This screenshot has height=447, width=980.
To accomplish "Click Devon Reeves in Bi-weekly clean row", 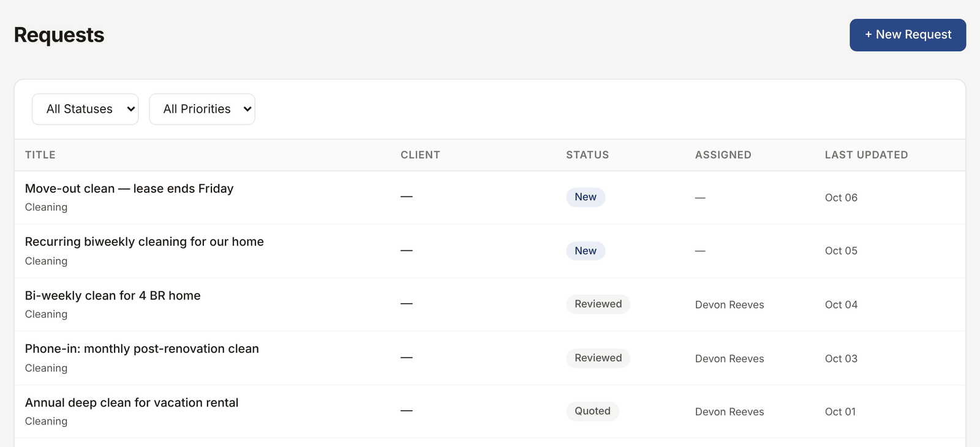I will 729,305.
